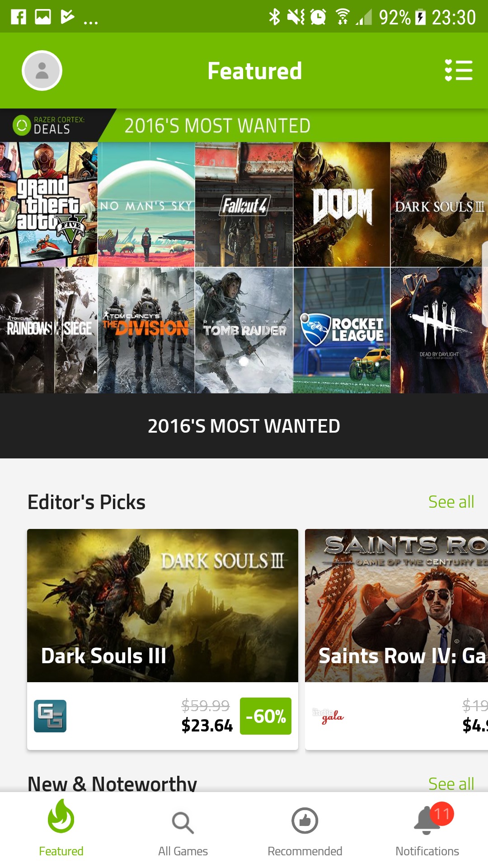Image resolution: width=488 pixels, height=868 pixels.
Task: Open Saints Row IV card
Action: click(x=396, y=639)
